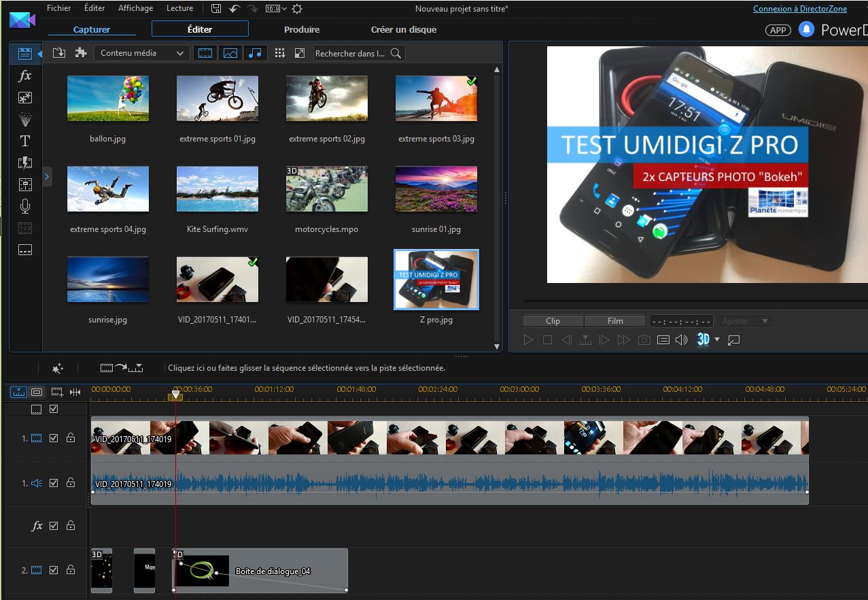
Task: Click the fit timeline zoom icon
Action: point(75,392)
